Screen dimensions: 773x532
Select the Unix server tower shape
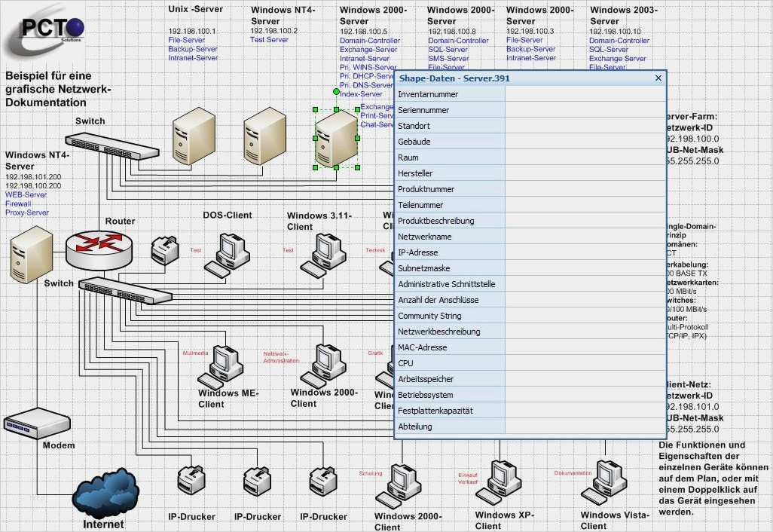click(194, 136)
